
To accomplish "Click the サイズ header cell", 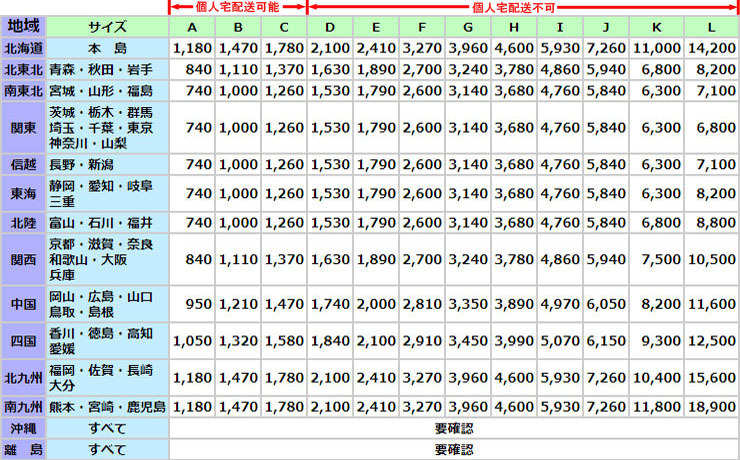I will [107, 26].
